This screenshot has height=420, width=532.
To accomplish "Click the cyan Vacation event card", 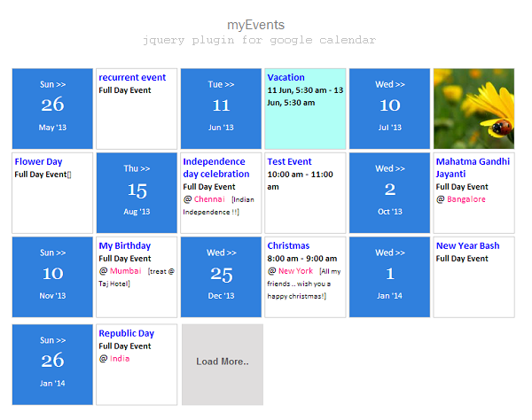I will (x=305, y=109).
